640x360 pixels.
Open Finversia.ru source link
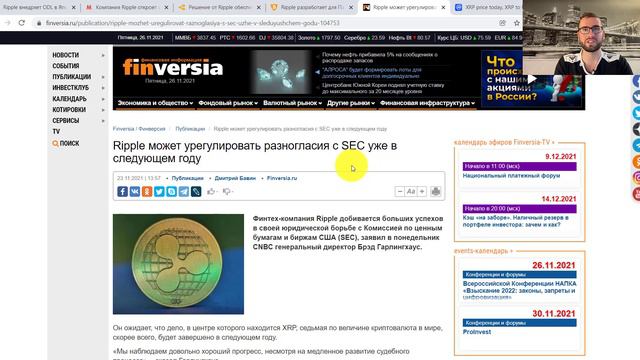[282, 178]
